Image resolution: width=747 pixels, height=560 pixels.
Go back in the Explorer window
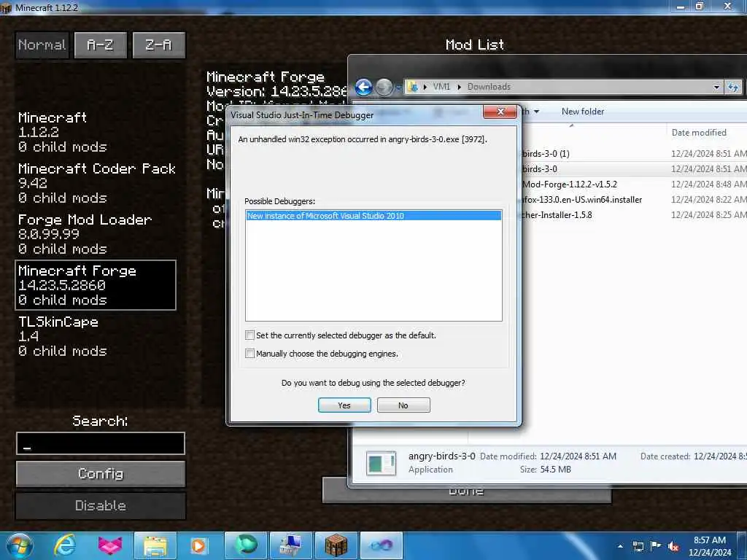[x=363, y=87]
